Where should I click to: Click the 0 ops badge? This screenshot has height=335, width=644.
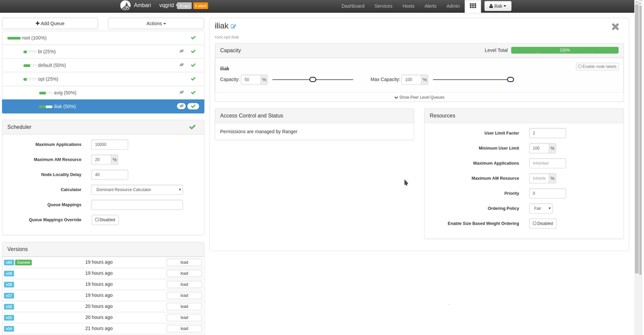185,6
